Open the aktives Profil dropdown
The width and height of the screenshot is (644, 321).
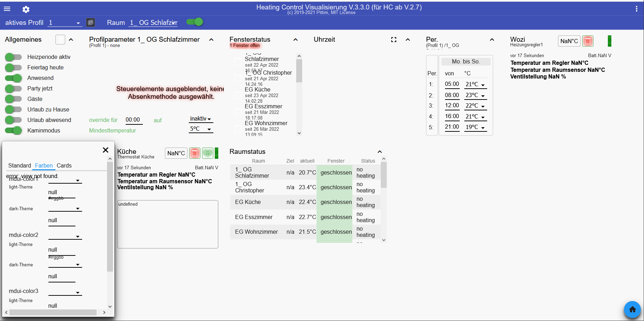point(65,23)
